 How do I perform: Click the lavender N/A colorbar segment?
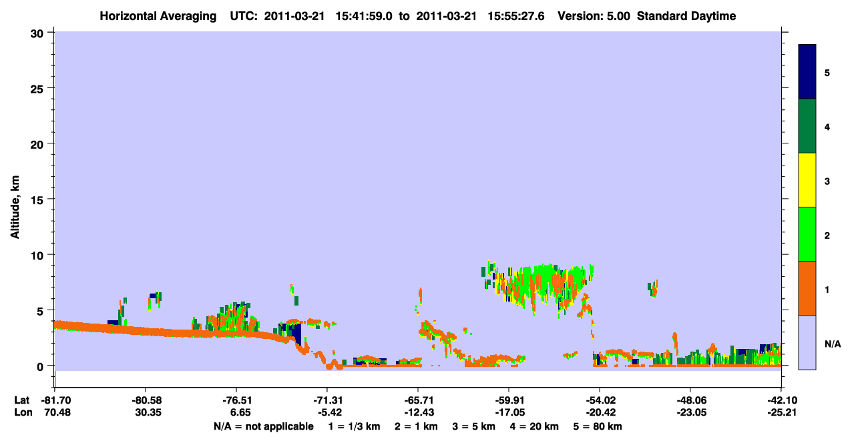click(807, 342)
